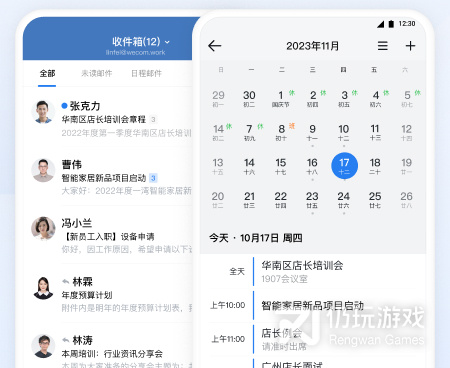450x368 pixels.
Task: Select calendar date 15
Action: tap(281, 166)
